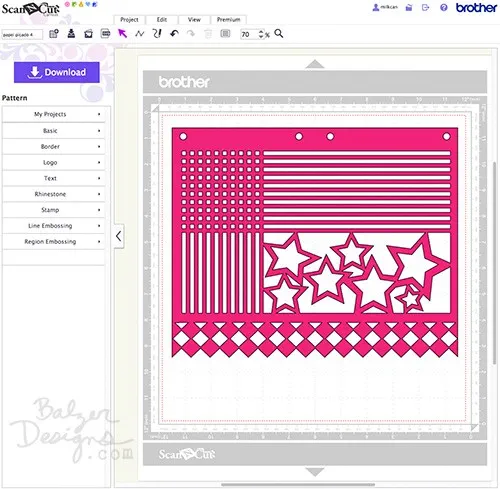Screen dimensions: 500x489
Task: Click the undo arrow icon
Action: point(174,34)
